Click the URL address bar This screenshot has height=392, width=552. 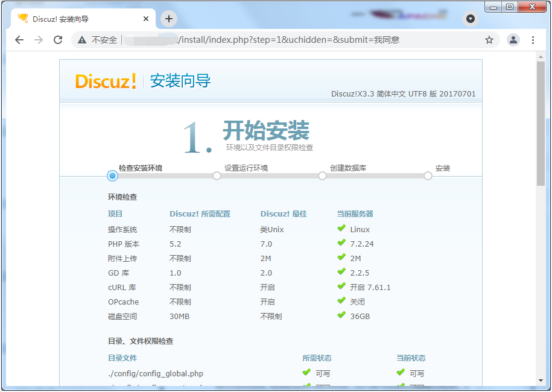pyautogui.click(x=290, y=40)
